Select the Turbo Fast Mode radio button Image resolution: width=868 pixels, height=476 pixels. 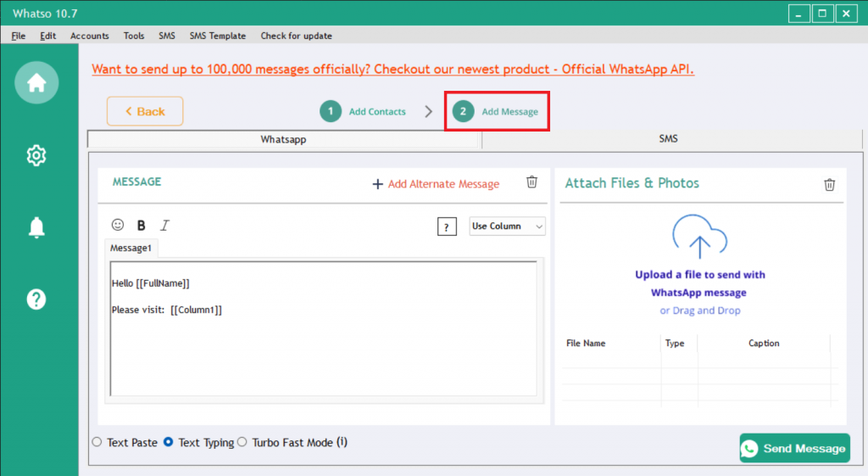[242, 442]
